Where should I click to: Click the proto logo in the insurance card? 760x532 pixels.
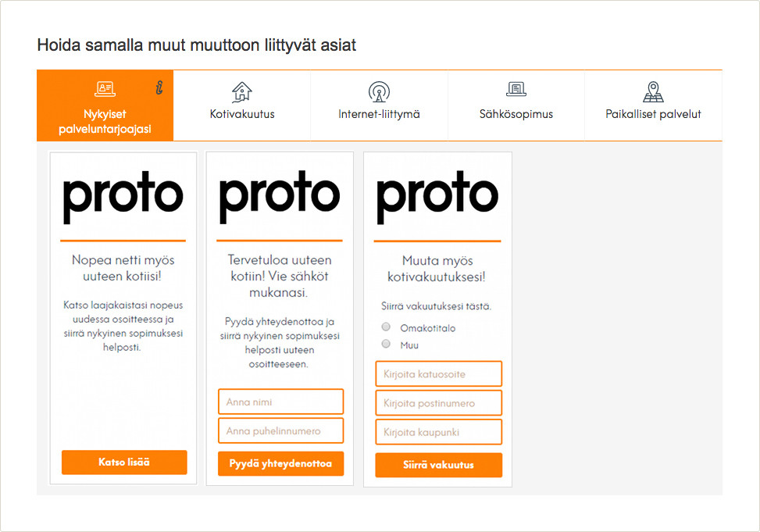pos(437,197)
